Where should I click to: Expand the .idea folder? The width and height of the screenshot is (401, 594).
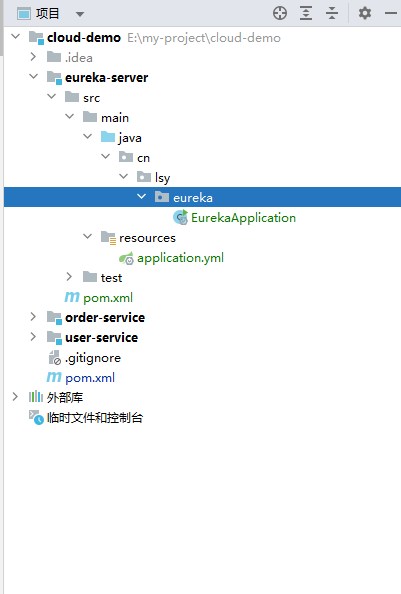click(x=33, y=57)
